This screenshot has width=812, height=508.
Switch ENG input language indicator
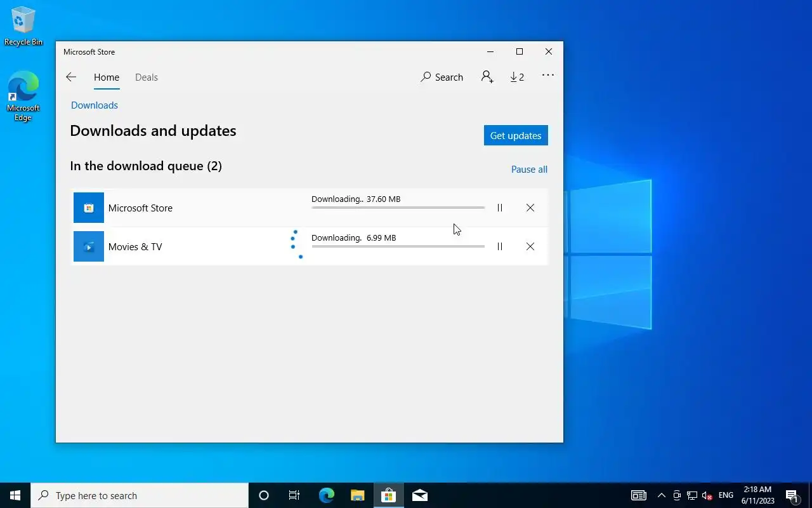click(726, 495)
